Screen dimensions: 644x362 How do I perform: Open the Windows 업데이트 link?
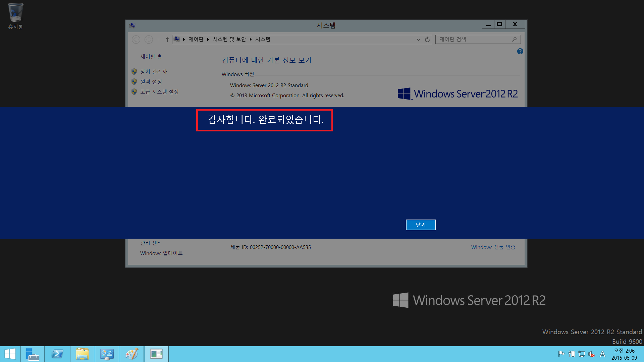click(161, 253)
